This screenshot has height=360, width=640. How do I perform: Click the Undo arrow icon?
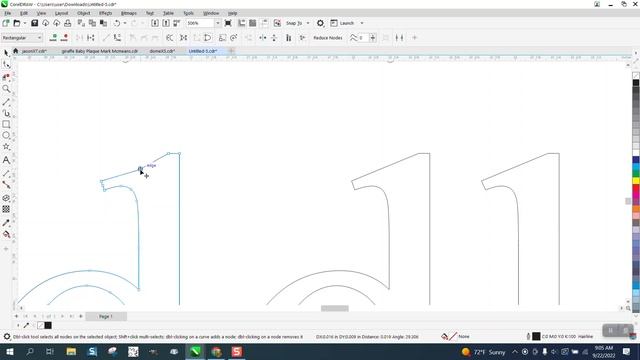point(117,23)
